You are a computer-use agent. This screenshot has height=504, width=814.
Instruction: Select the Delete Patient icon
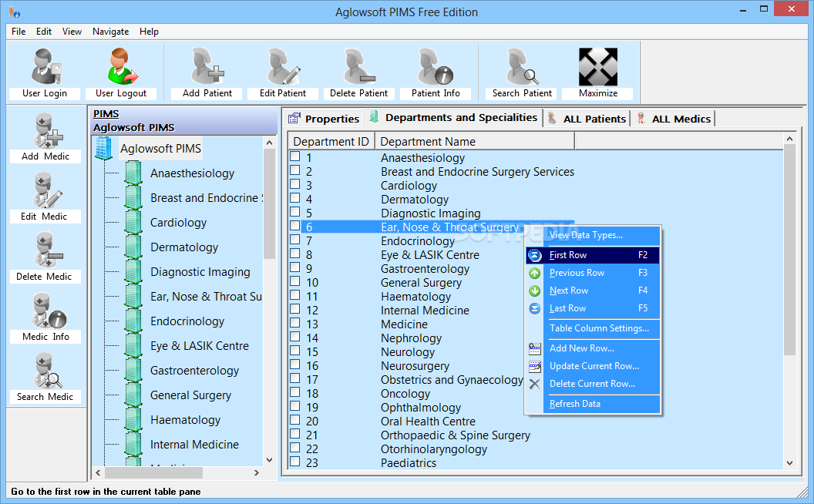(358, 66)
